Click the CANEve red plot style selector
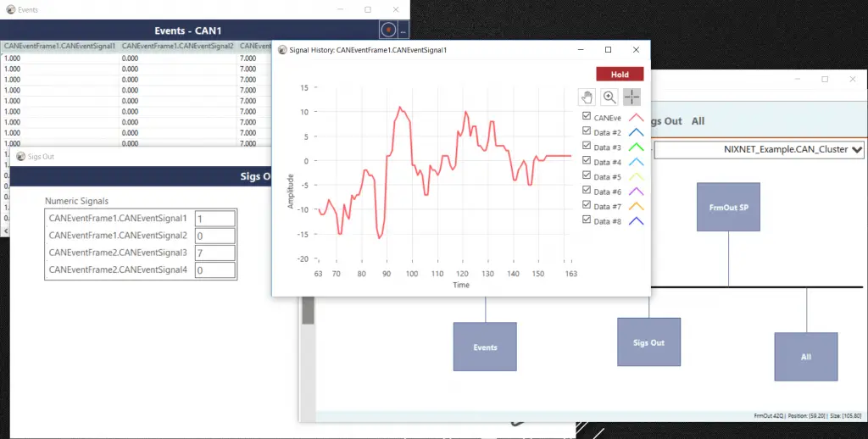Image resolution: width=868 pixels, height=439 pixels. click(x=635, y=118)
